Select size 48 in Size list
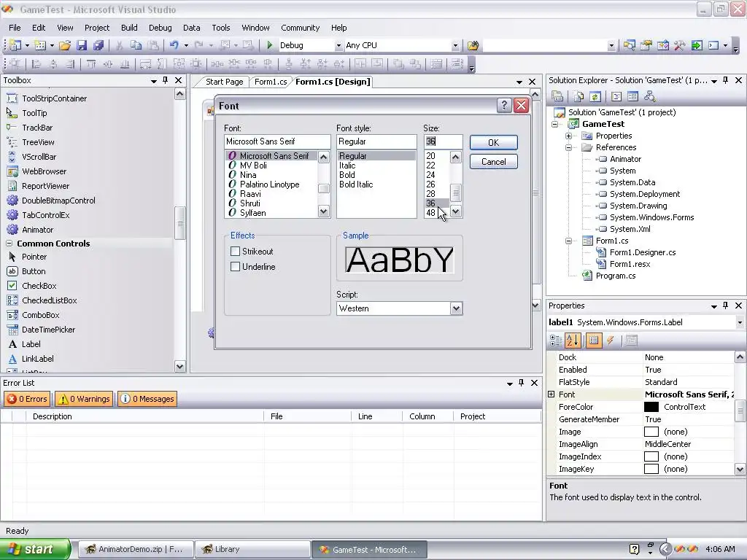The height and width of the screenshot is (560, 747). pyautogui.click(x=430, y=213)
